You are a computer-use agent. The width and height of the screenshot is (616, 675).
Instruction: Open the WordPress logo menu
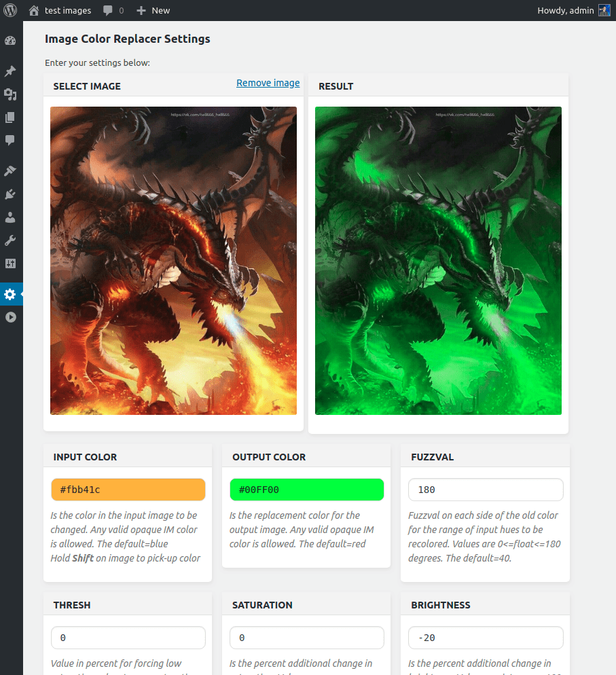pos(10,10)
